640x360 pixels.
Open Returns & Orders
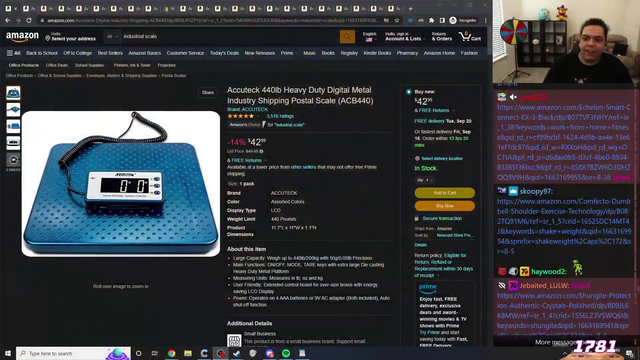[442, 37]
